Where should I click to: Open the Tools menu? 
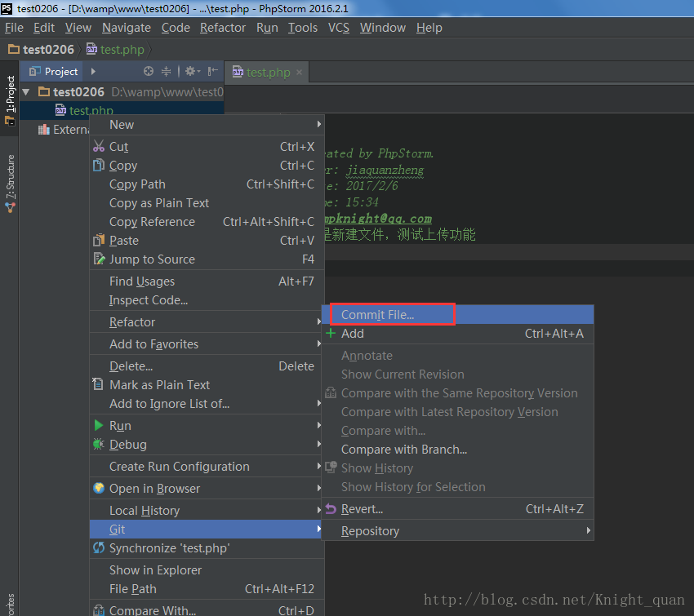pyautogui.click(x=303, y=28)
